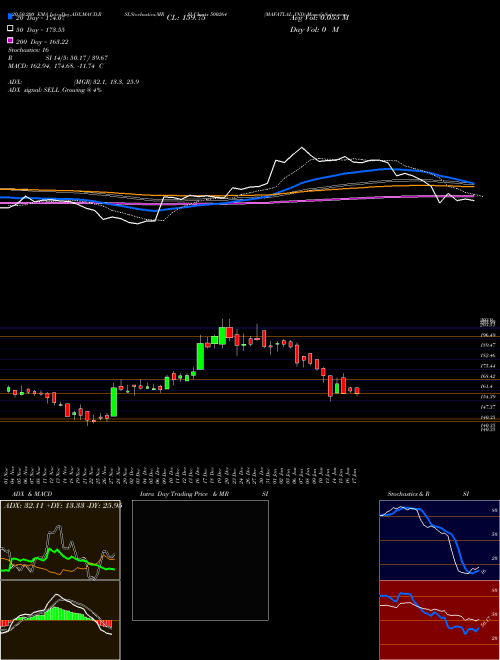Image resolution: width=500 pixels, height=660 pixels.
Task: Click the 189.47 price axis label
Action: click(x=487, y=345)
